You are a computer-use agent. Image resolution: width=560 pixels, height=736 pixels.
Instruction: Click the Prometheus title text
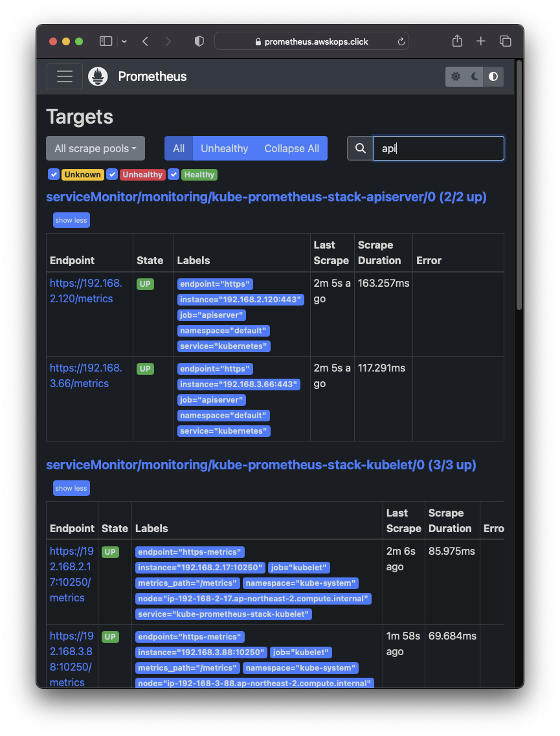coord(153,76)
